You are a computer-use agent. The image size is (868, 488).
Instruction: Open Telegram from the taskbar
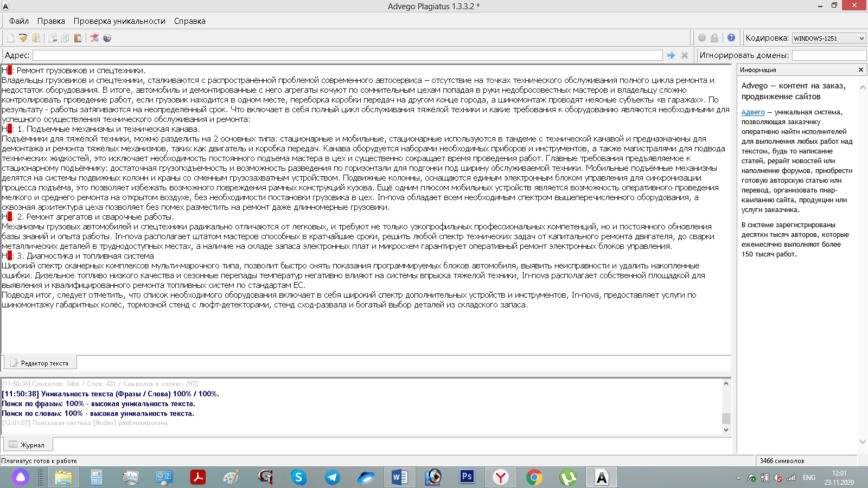(x=332, y=477)
